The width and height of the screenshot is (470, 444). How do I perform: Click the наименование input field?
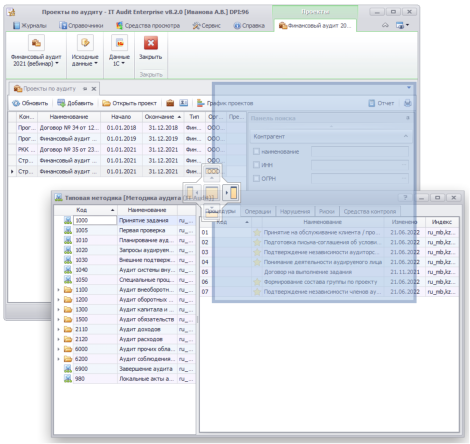360,152
